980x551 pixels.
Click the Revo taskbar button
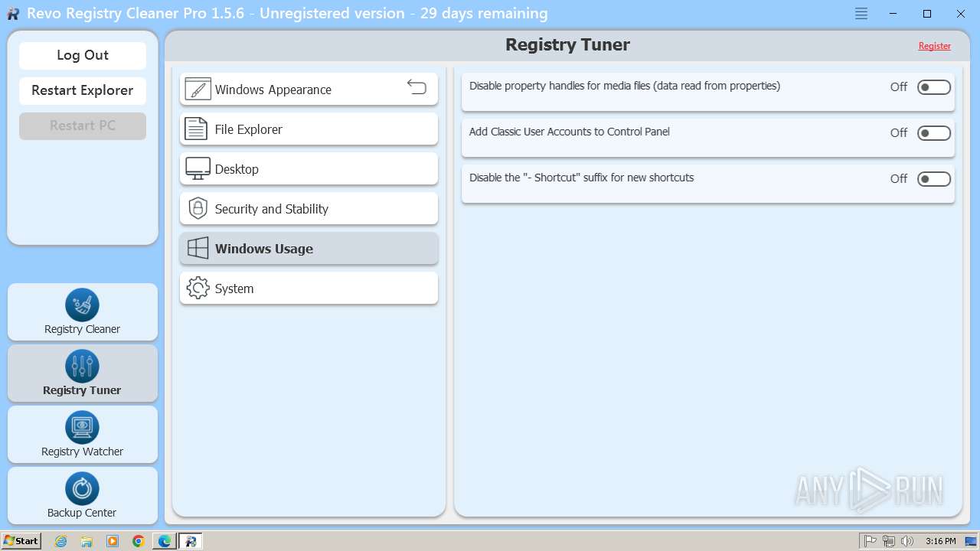(x=191, y=541)
